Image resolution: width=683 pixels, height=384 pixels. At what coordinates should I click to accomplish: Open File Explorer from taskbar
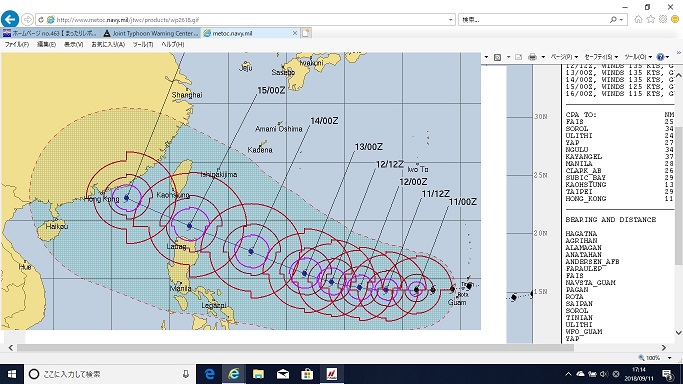point(258,374)
